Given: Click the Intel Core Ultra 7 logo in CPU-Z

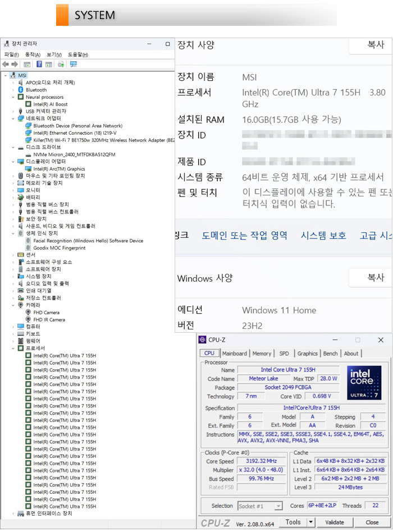Looking at the screenshot, I should point(364,383).
